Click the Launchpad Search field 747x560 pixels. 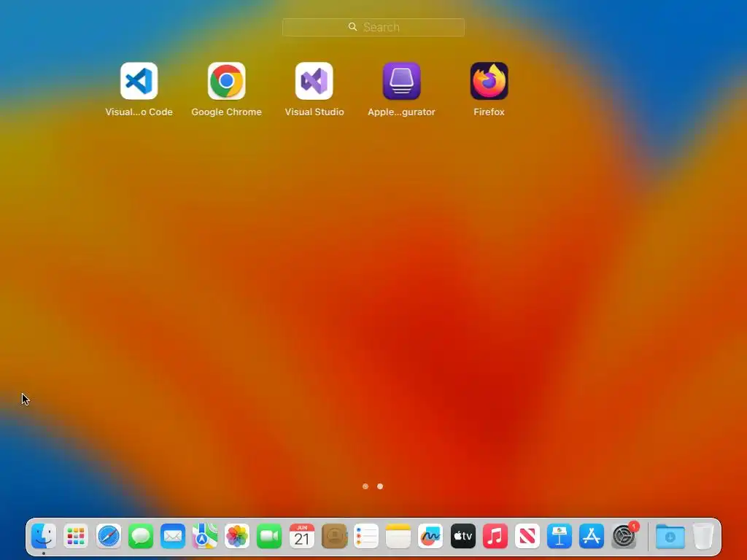[x=373, y=27]
